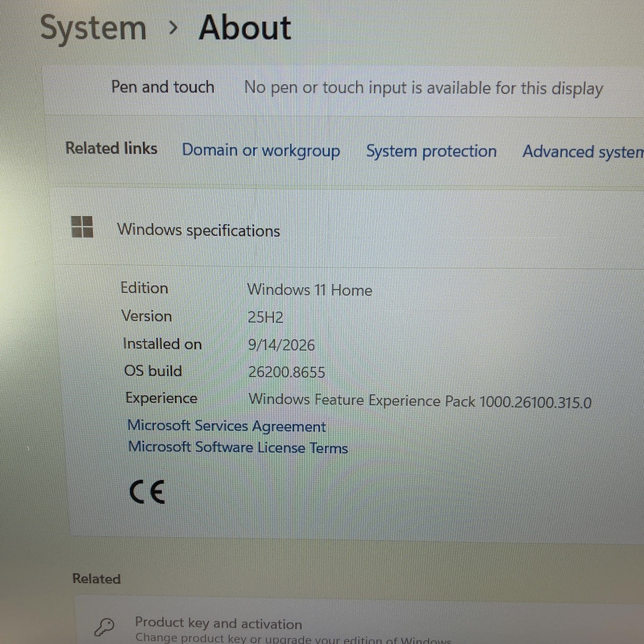Select the Related section heading
Image resolution: width=644 pixels, height=644 pixels.
[96, 579]
